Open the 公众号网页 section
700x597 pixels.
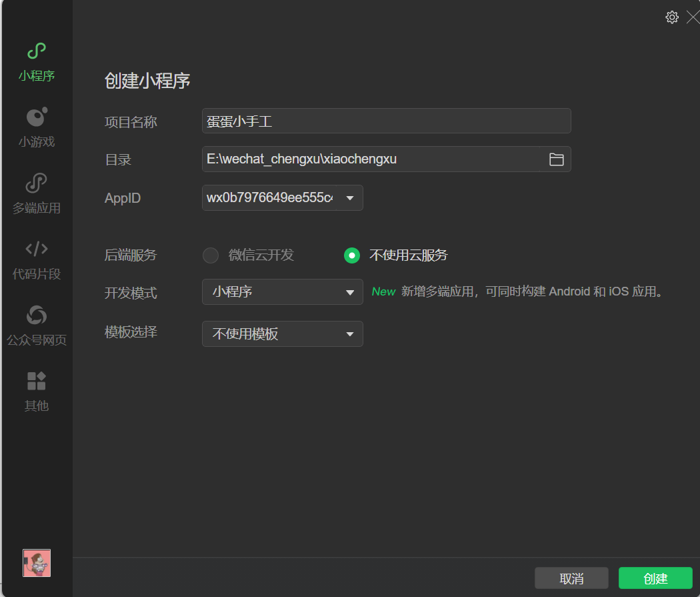coord(37,326)
